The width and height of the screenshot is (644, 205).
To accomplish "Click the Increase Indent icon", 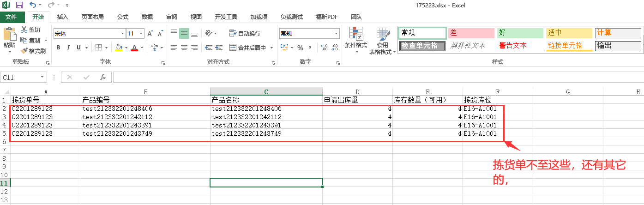I will coord(219,48).
